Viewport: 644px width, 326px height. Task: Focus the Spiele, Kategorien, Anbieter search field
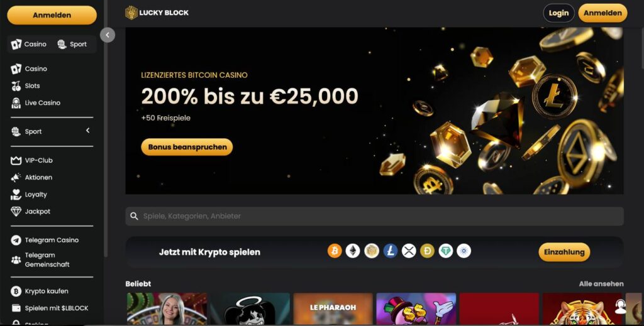tap(375, 216)
